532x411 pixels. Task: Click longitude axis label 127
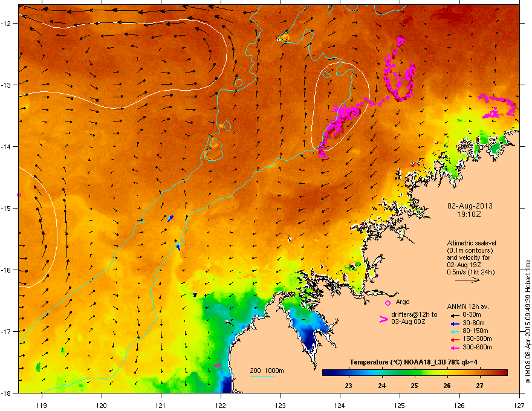[x=519, y=405]
